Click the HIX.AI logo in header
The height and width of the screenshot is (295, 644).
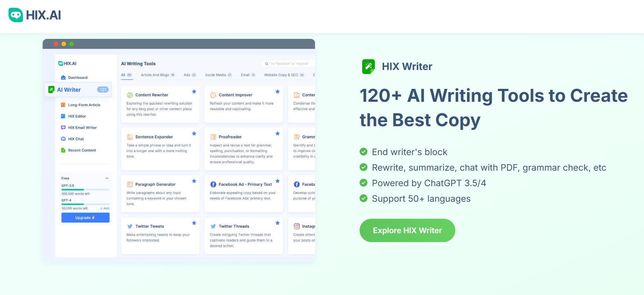(x=34, y=15)
